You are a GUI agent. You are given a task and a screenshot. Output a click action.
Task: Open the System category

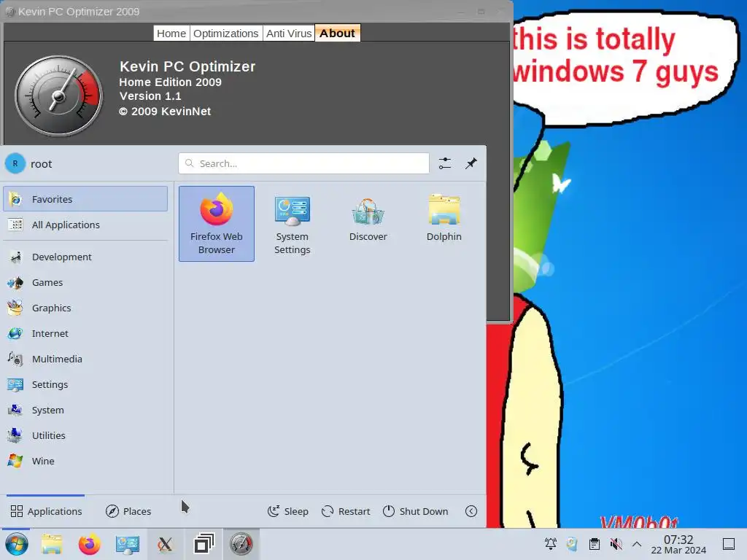[x=85, y=410]
